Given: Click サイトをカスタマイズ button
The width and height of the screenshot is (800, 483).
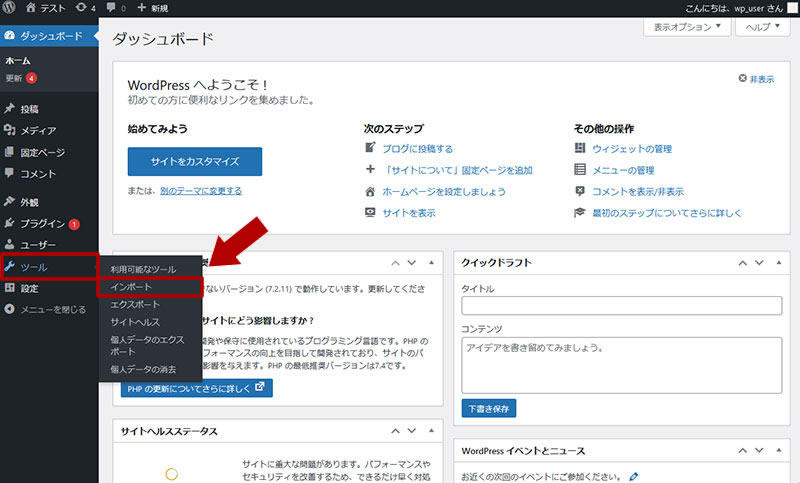Looking at the screenshot, I should 195,162.
